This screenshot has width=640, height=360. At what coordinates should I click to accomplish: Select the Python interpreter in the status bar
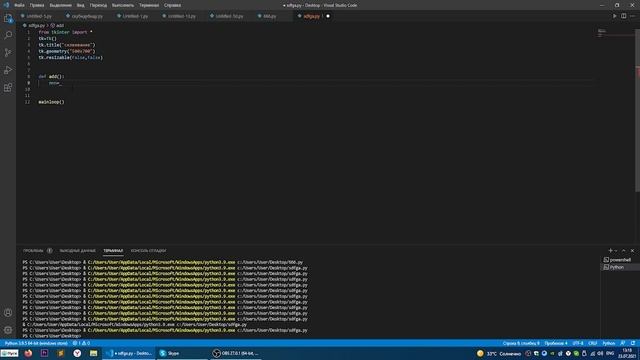point(36,343)
